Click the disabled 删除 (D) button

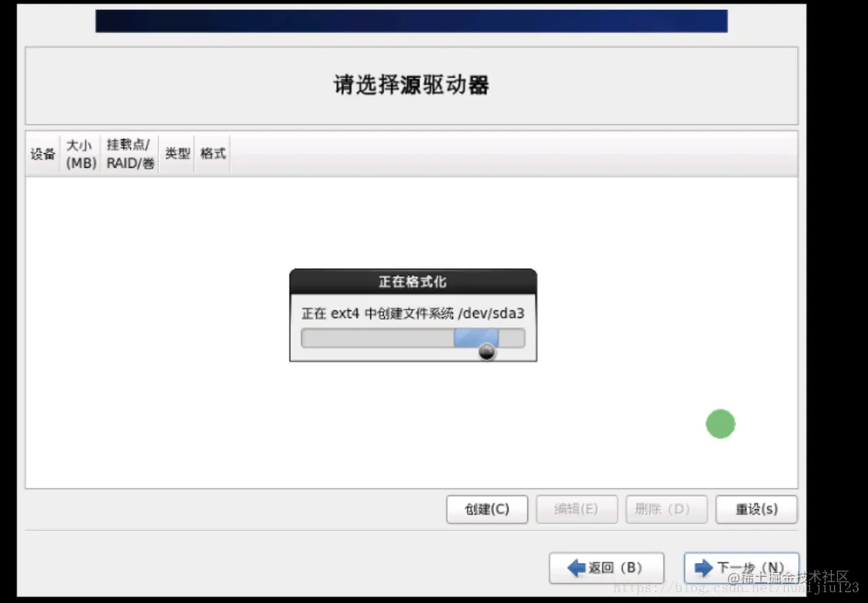point(666,509)
